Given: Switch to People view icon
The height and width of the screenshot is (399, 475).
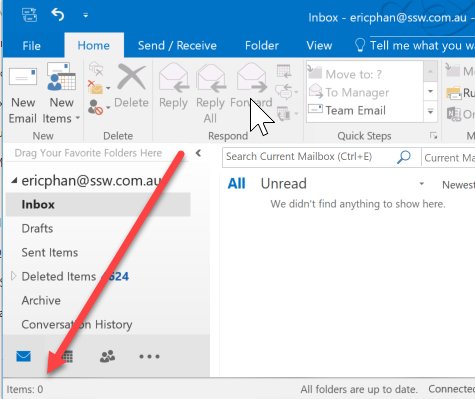Looking at the screenshot, I should [x=107, y=356].
